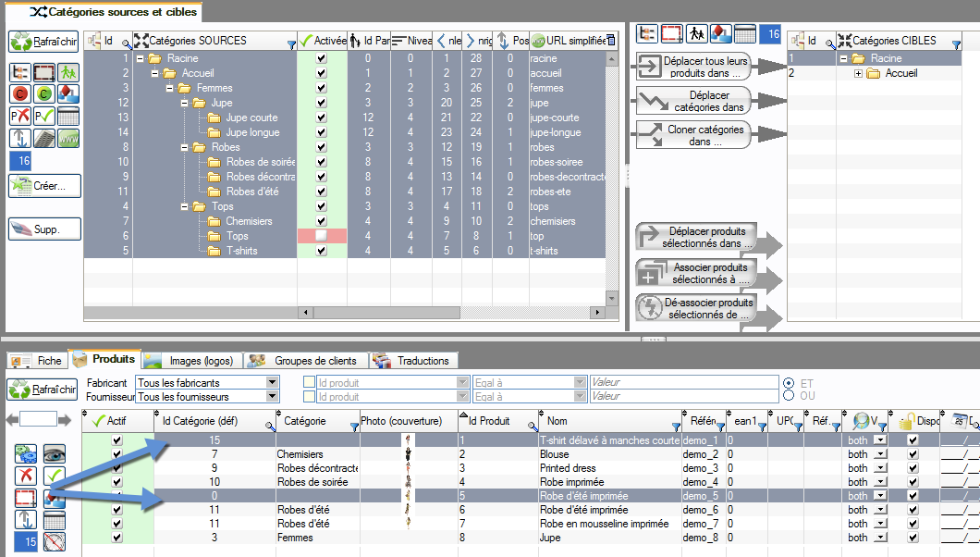Click the tree view icon above target categories
Screen dimensions: 980x557
point(648,34)
